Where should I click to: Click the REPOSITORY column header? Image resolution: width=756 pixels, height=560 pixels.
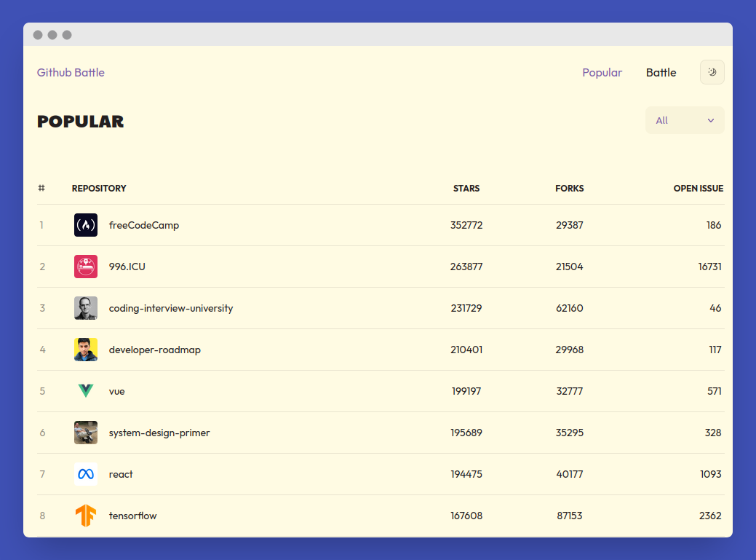[99, 188]
